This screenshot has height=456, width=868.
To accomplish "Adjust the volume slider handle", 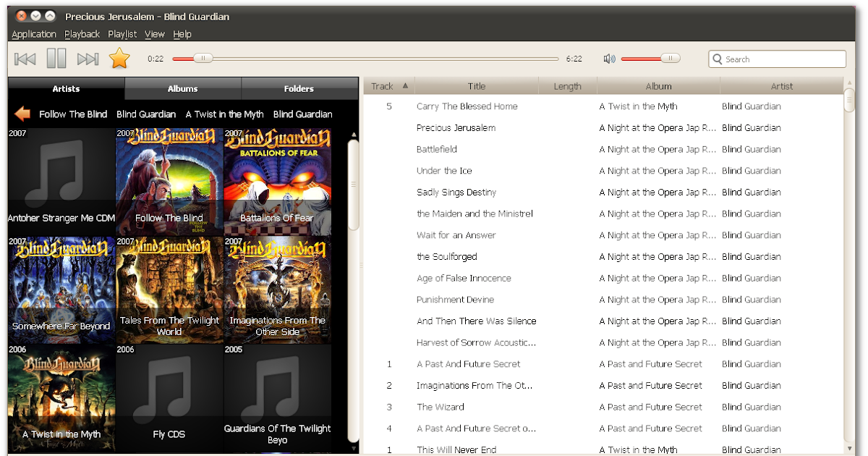I will click(671, 59).
